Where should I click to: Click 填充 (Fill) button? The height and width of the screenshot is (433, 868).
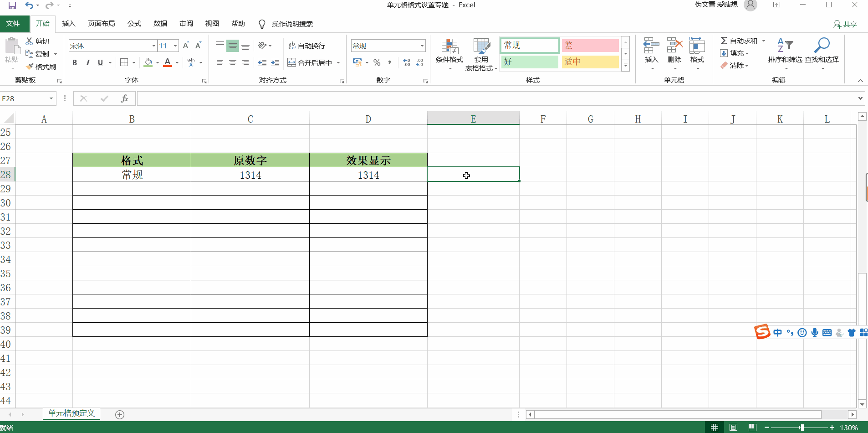pyautogui.click(x=734, y=53)
